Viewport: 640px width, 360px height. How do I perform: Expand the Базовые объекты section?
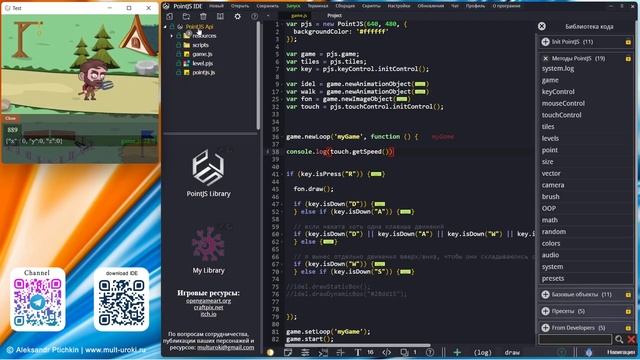click(545, 294)
